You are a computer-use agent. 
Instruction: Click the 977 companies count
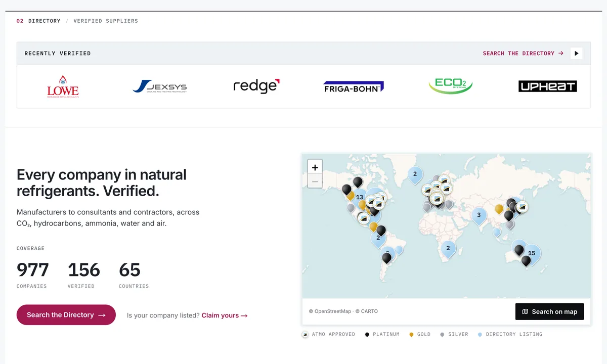point(33,270)
